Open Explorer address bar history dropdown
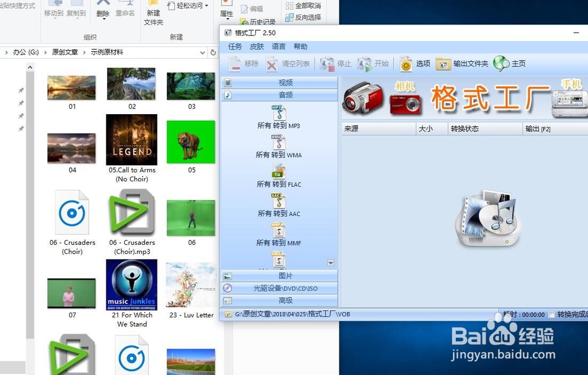This screenshot has width=588, height=375. coord(202,52)
